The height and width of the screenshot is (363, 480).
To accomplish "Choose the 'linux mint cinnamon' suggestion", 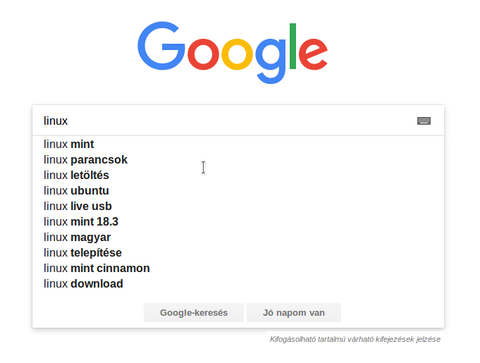I will pyautogui.click(x=238, y=268).
